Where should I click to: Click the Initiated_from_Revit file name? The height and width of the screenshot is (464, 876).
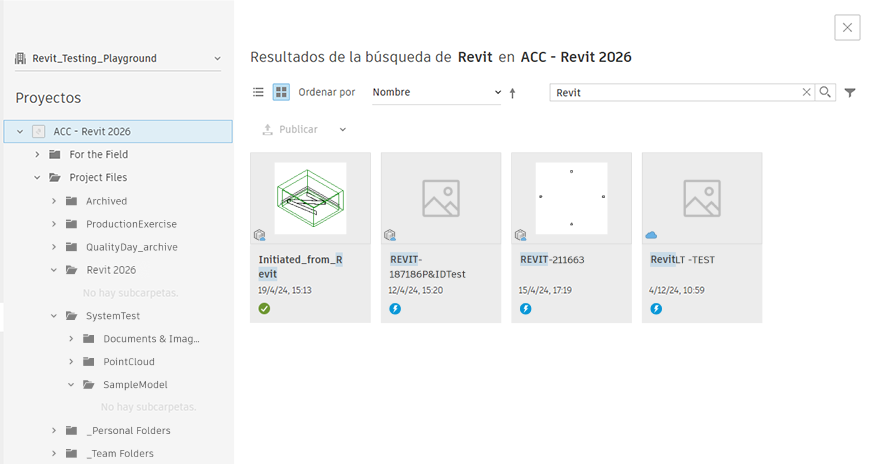point(301,267)
